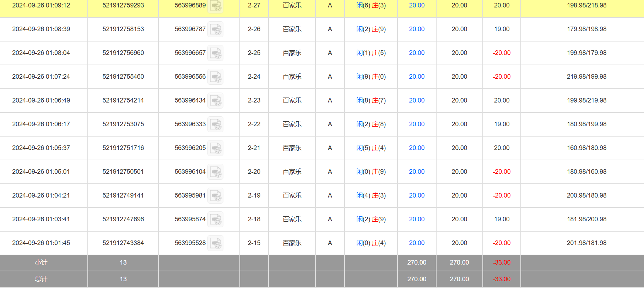
Task: Open replay icon for 563996333
Action: [215, 124]
